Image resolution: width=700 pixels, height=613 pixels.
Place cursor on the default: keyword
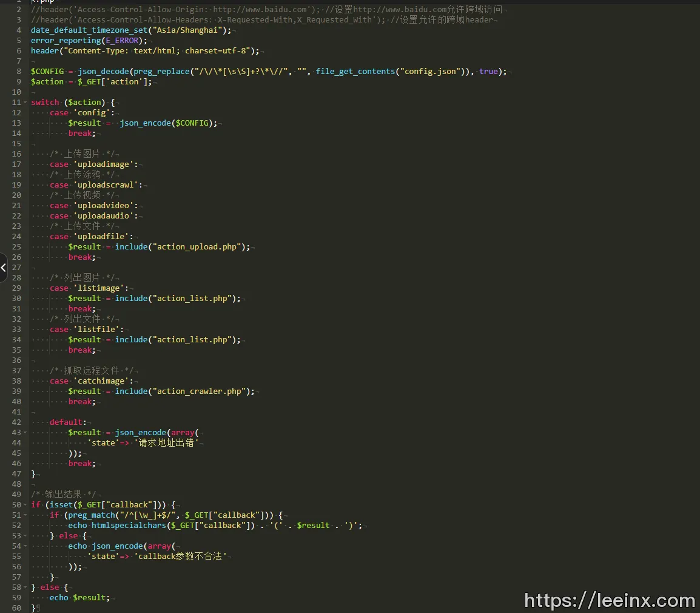(68, 422)
